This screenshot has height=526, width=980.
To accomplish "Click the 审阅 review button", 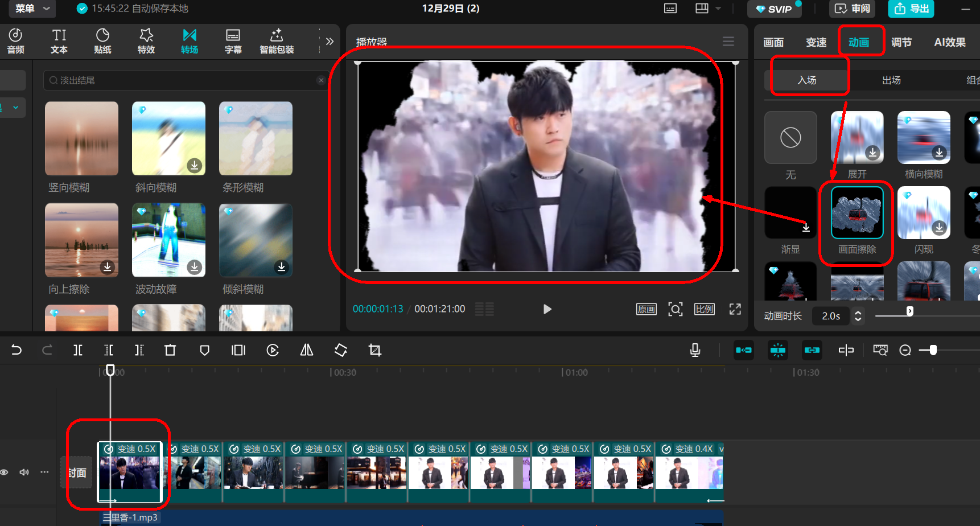I will [853, 9].
